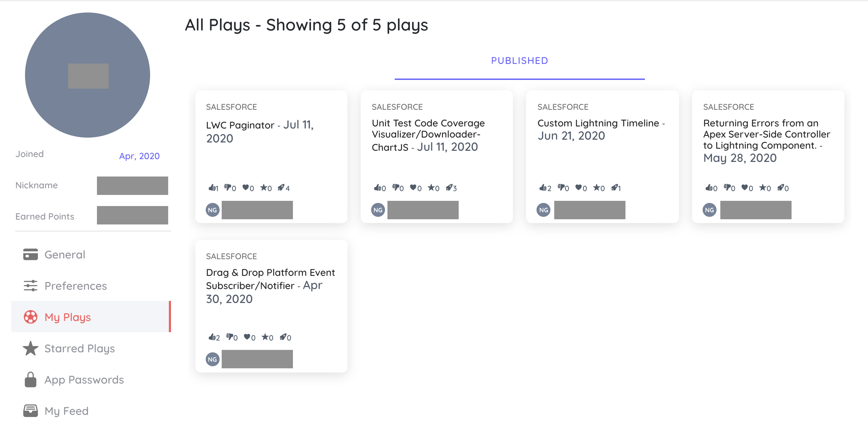Click the large profile picture circle
868x426 pixels.
pos(88,75)
